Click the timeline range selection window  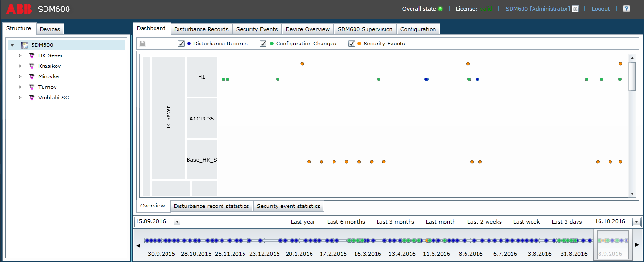613,245
